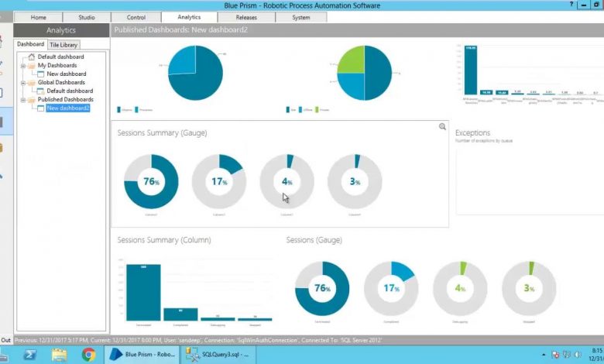Viewport: 604px width, 364px height.
Task: Select Published Dashboards folder label
Action: point(66,99)
